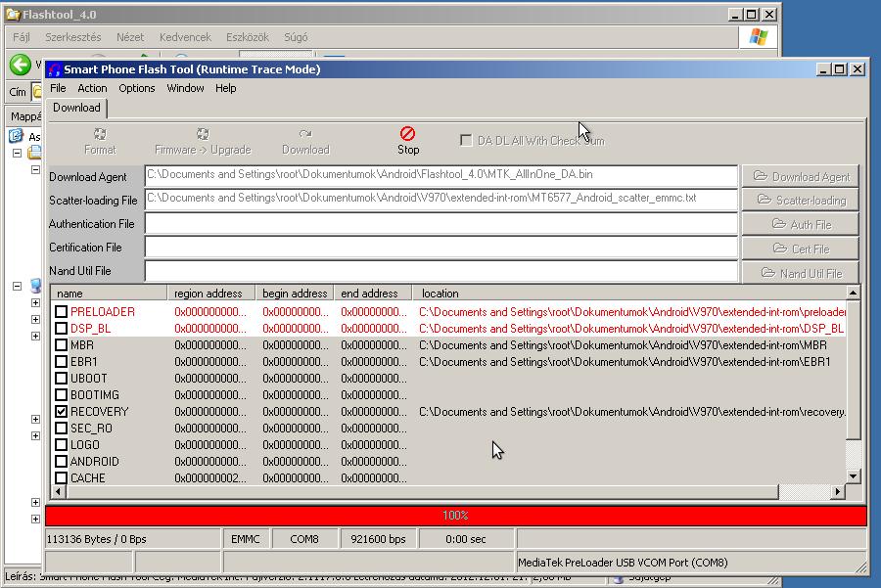Check the EBR1 partition checkbox
881x588 pixels.
(x=62, y=362)
